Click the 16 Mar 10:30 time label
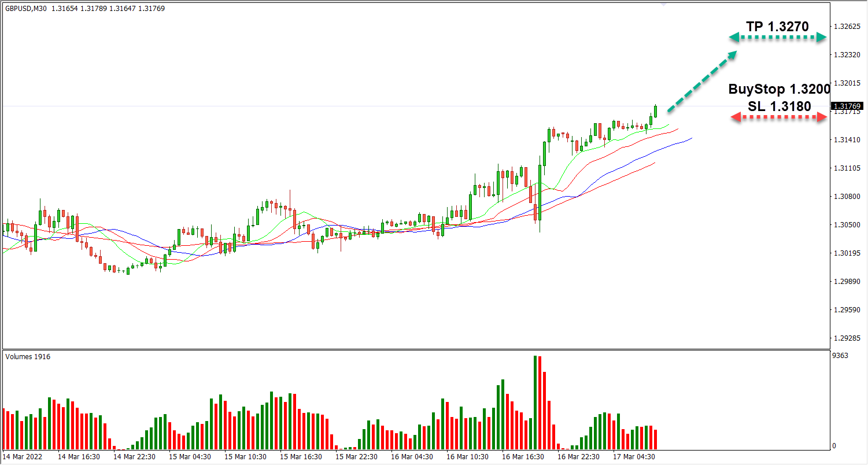Image resolution: width=868 pixels, height=465 pixels. (467, 457)
